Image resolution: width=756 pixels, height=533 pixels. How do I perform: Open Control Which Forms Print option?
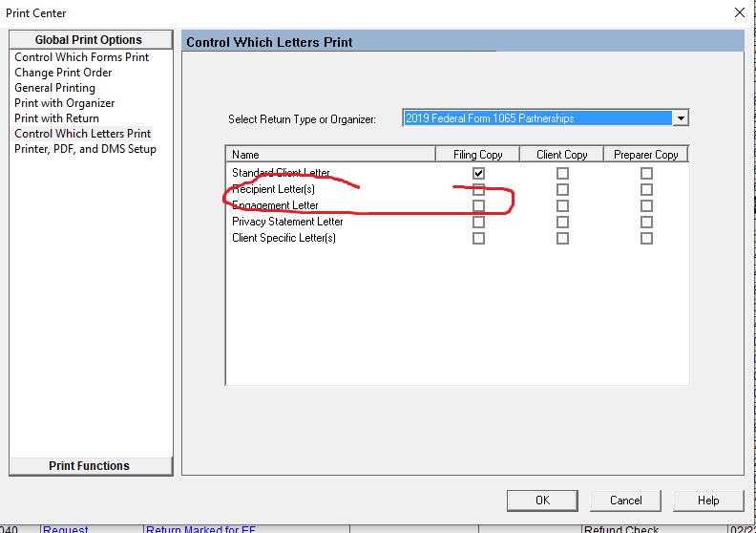coord(82,57)
